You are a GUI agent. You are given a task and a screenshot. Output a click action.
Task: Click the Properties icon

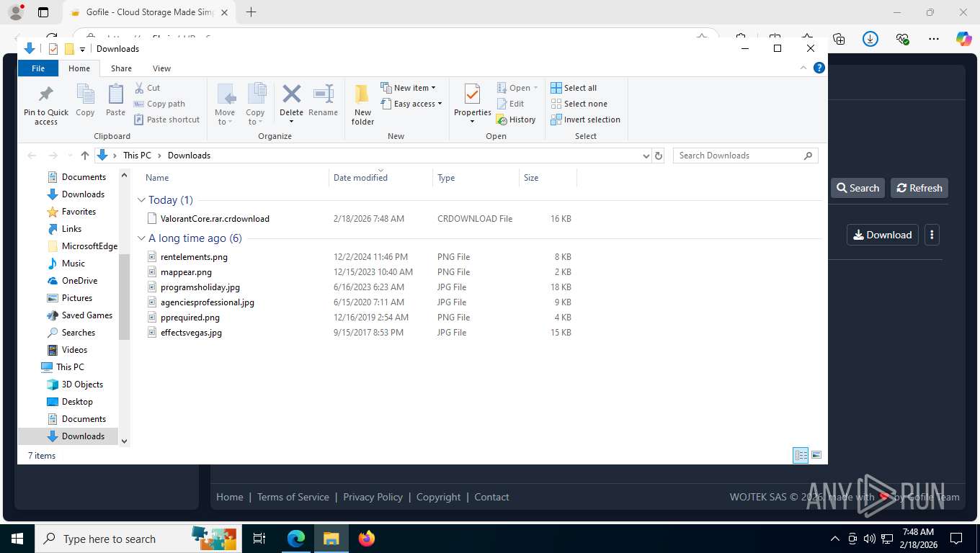coord(472,94)
